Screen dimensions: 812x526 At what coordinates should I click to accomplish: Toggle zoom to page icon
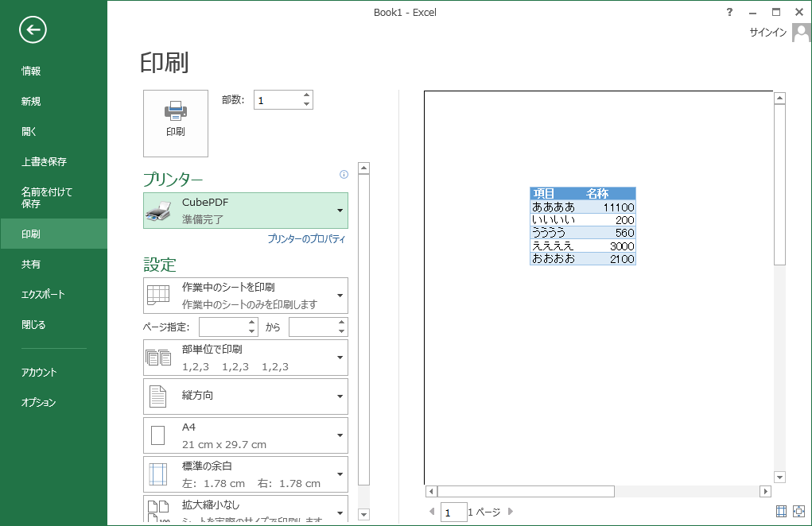[798, 512]
